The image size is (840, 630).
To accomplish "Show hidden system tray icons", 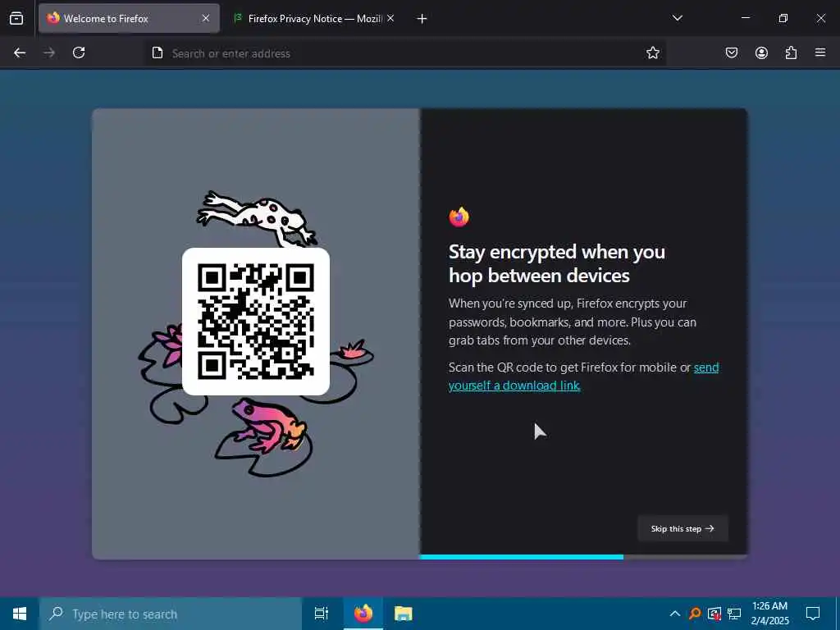I will point(675,614).
